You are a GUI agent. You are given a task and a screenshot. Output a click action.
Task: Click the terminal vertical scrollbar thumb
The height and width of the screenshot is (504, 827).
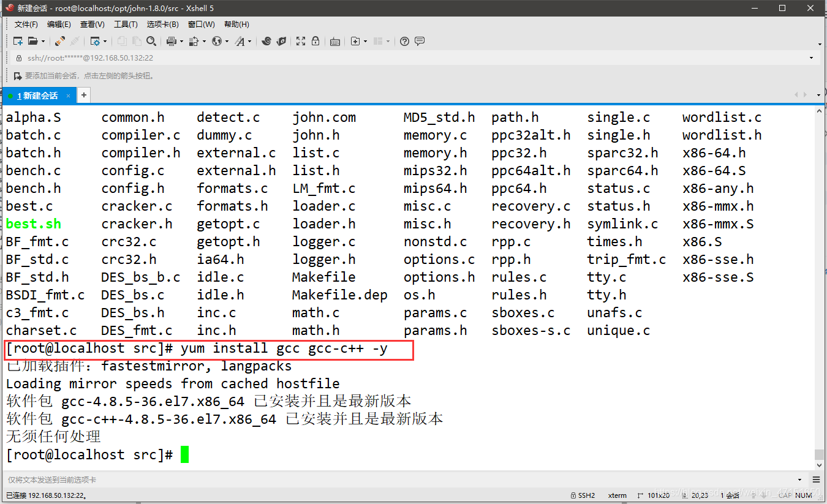coord(819,454)
